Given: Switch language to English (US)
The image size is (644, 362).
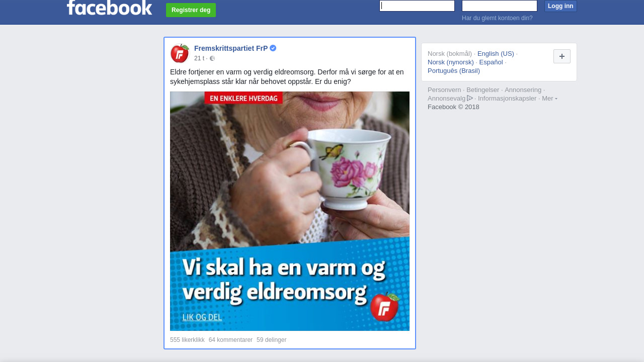Looking at the screenshot, I should click(496, 53).
